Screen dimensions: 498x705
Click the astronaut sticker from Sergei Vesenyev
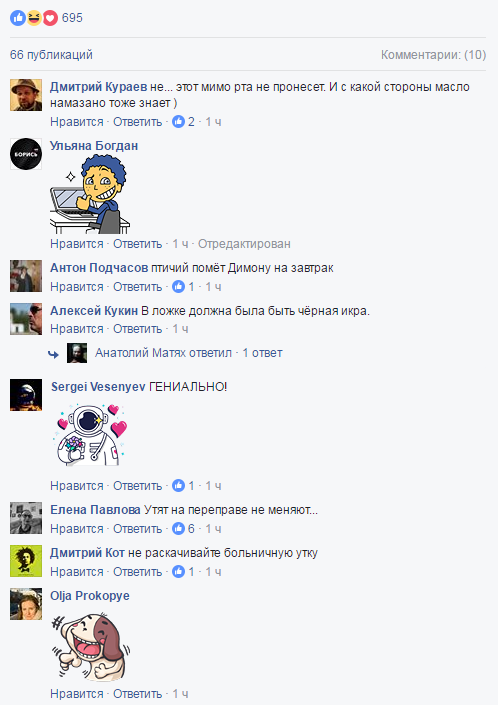click(90, 435)
